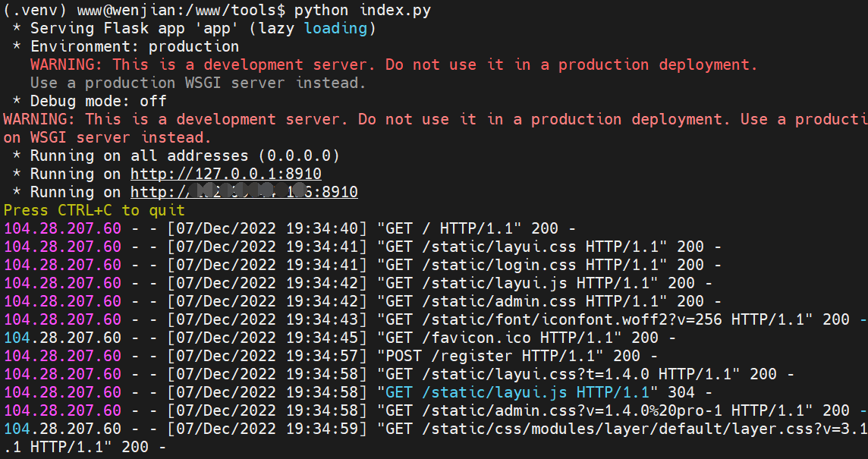The height and width of the screenshot is (459, 868).
Task: Click the cyan 'loading' word
Action: 335,28
